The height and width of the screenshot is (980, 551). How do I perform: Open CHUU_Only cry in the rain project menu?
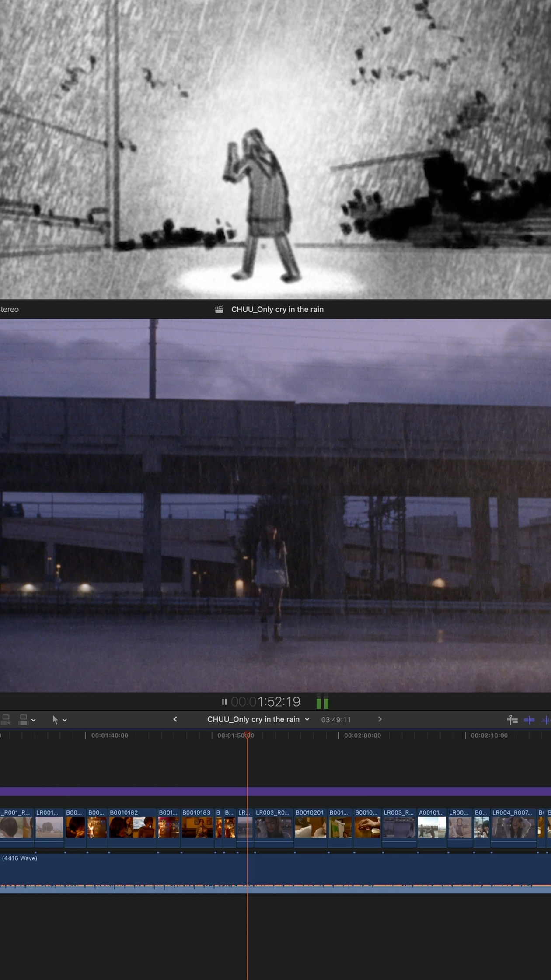[x=258, y=719]
